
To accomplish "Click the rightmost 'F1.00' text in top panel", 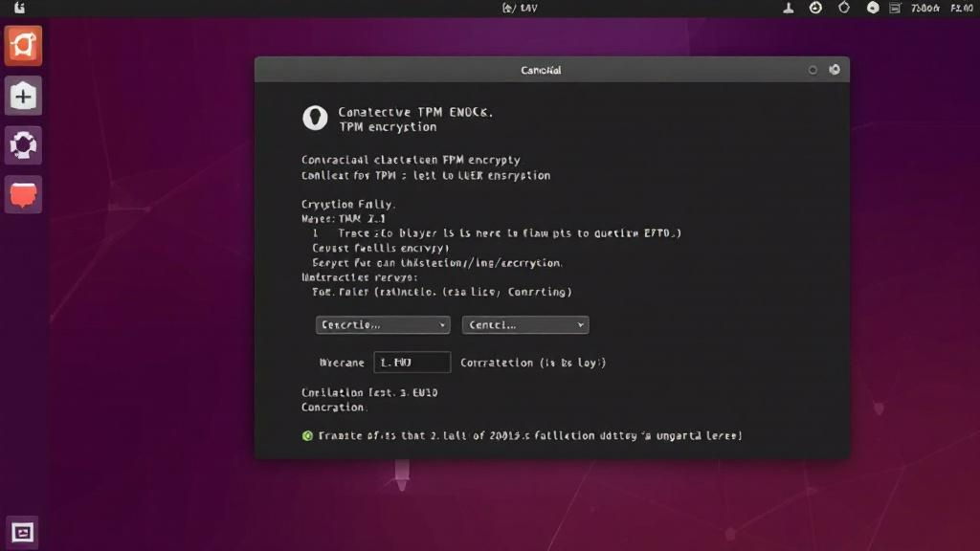I will click(961, 8).
